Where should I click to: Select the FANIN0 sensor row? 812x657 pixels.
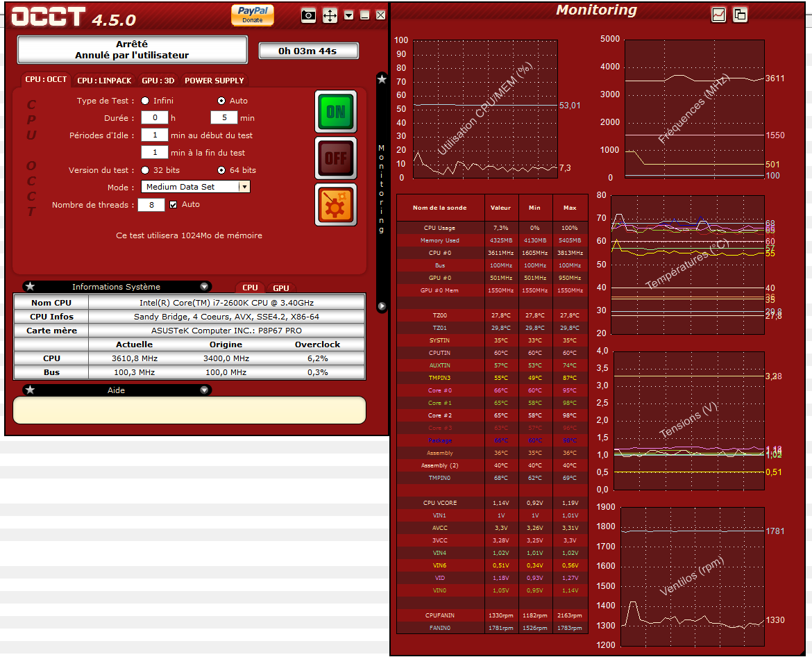493,628
